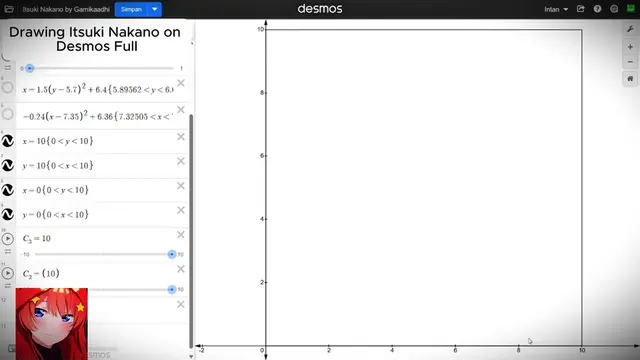
Task: Open the Simpan dropdown arrow
Action: pos(155,9)
